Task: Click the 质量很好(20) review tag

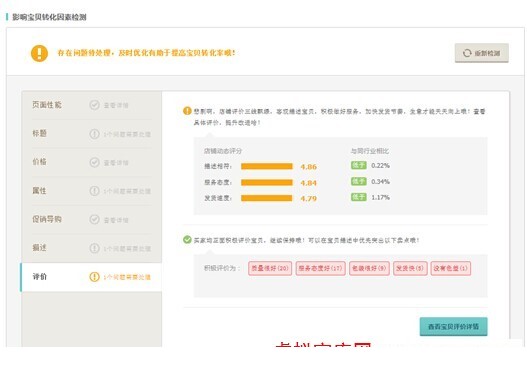Action: tap(270, 268)
